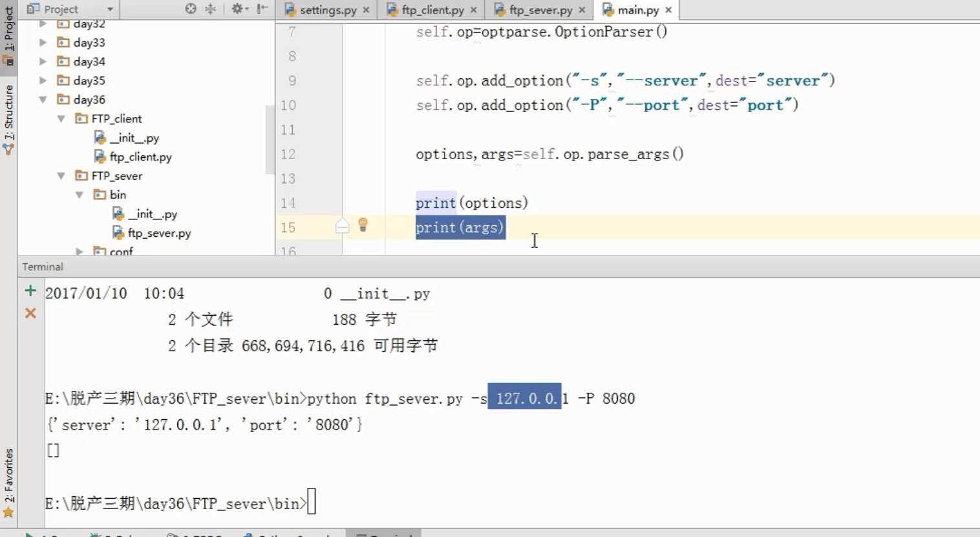
Task: Click the empty list [] terminal output
Action: point(53,450)
